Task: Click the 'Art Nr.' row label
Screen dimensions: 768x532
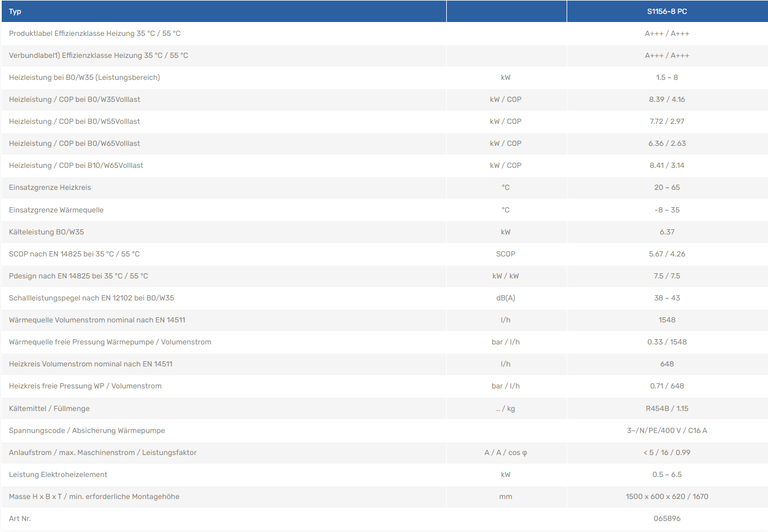Action: pos(20,519)
